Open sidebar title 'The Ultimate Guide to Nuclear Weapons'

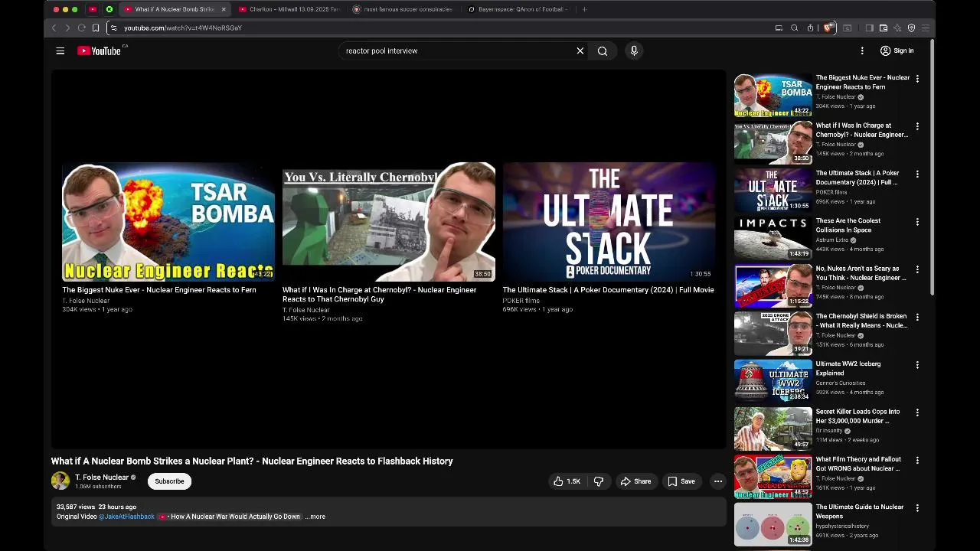860,511
